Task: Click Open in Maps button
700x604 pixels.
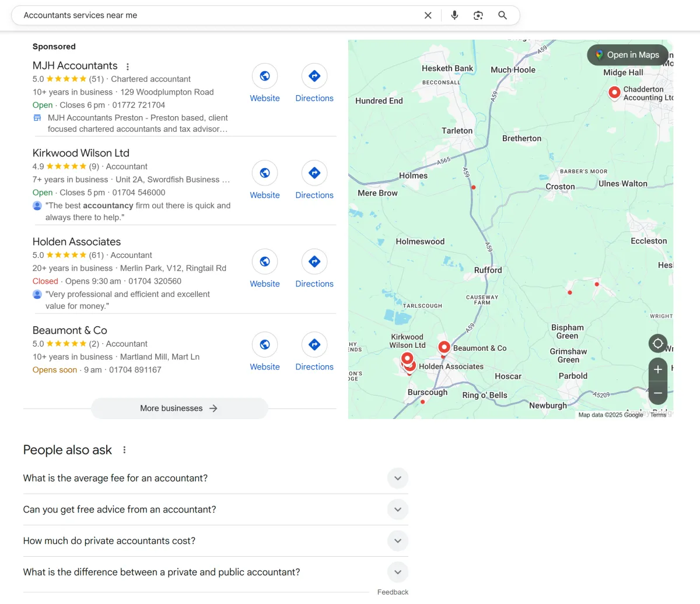Action: click(627, 55)
